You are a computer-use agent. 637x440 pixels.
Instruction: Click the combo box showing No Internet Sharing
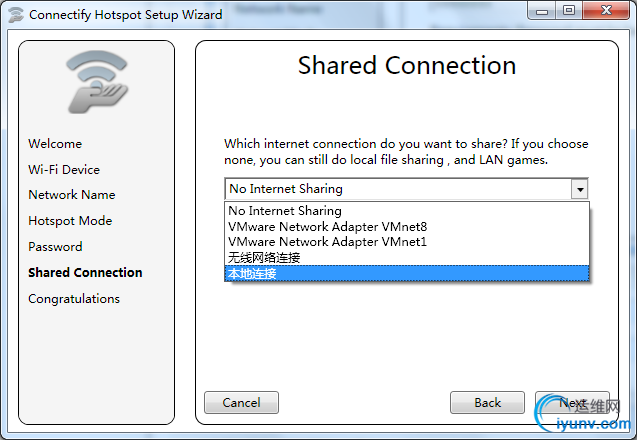(x=407, y=189)
